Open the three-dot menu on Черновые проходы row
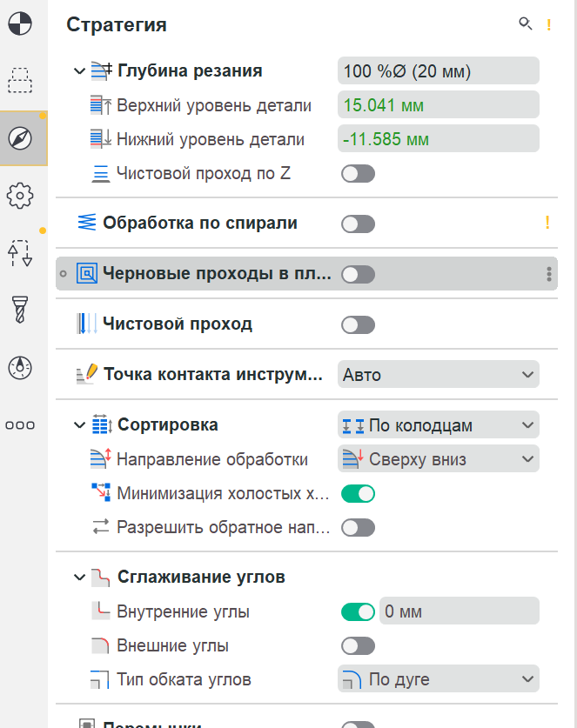The image size is (577, 728). pos(548,274)
